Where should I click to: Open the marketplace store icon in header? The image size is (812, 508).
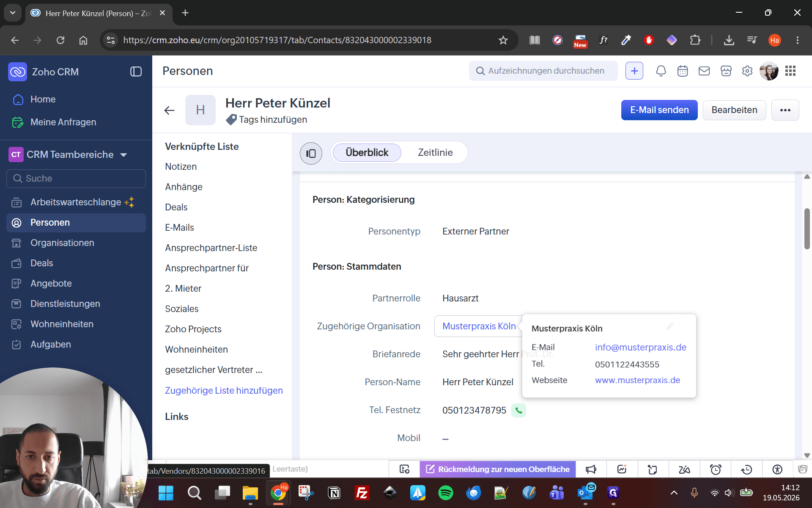(x=726, y=71)
